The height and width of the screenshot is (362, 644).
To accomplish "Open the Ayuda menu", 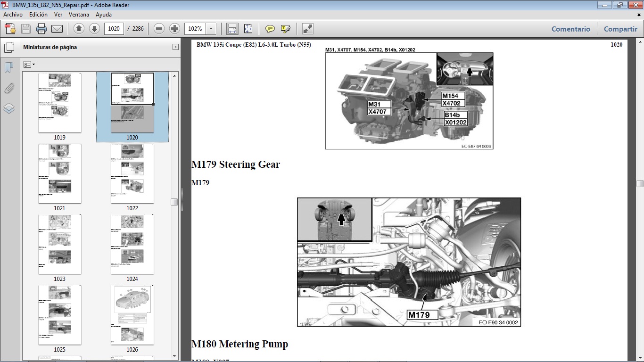I will point(104,15).
